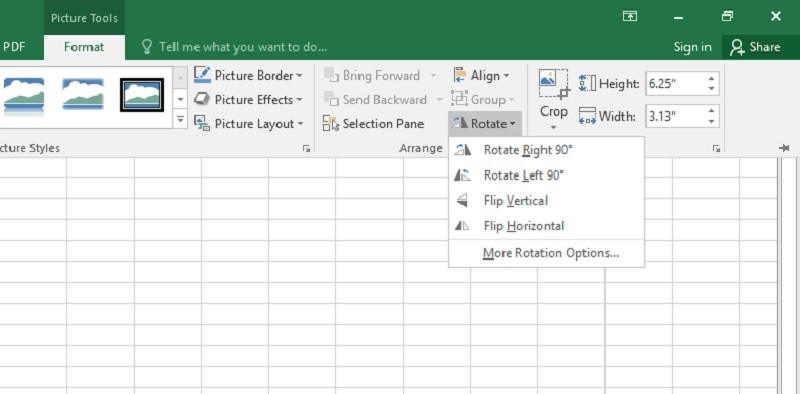Viewport: 800px width, 394px height.
Task: Select the middle soft-edge picture style thumbnail
Action: click(83, 94)
